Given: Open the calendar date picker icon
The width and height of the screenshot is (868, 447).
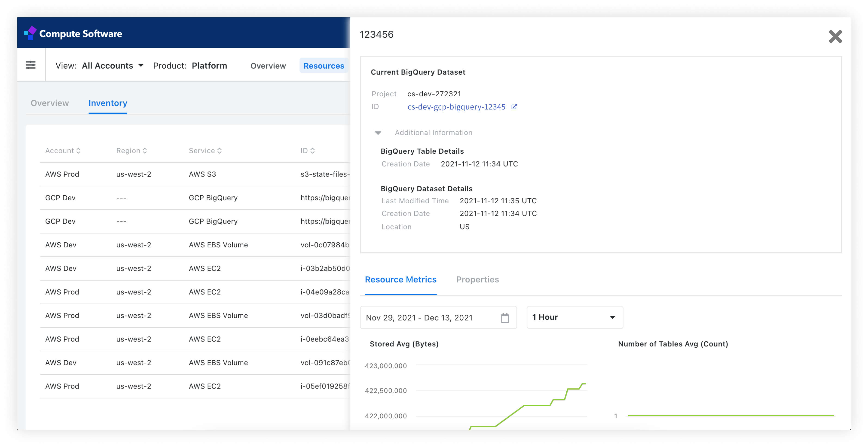Looking at the screenshot, I should [x=504, y=318].
